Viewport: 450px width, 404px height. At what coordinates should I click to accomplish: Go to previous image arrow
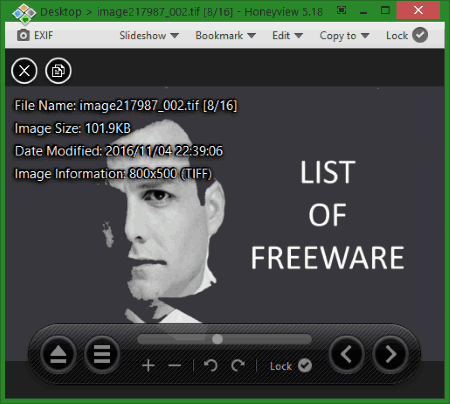(x=347, y=354)
